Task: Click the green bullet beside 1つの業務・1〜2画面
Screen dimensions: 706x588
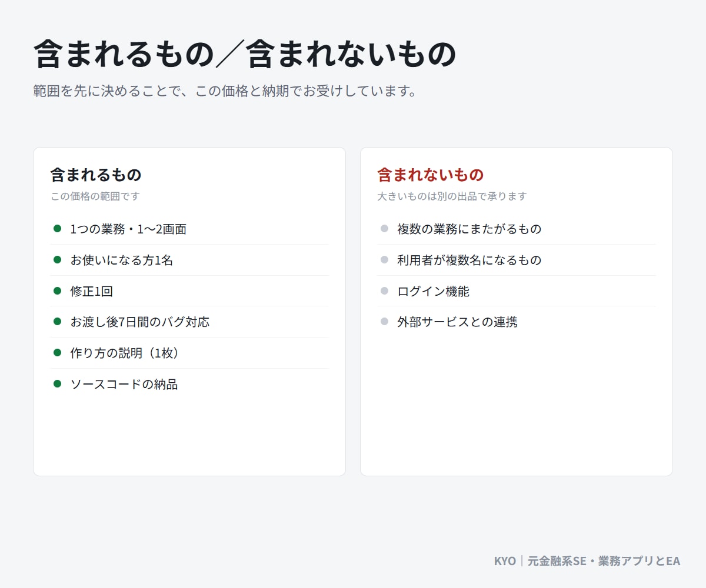Action: tap(57, 228)
